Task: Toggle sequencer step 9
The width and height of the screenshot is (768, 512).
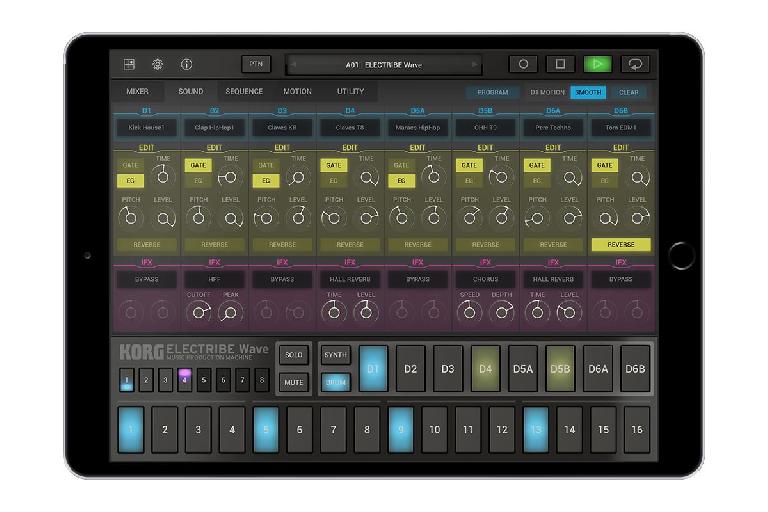Action: click(401, 429)
